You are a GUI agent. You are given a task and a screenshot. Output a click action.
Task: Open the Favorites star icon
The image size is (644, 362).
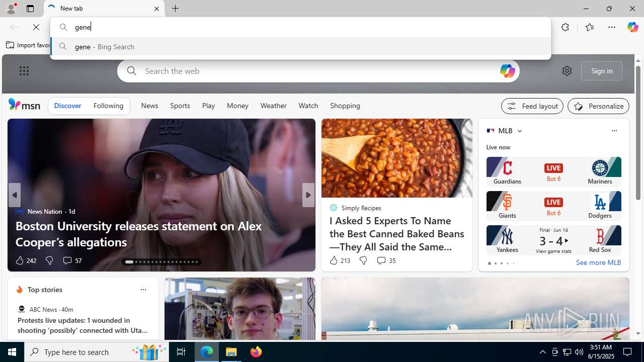point(589,27)
